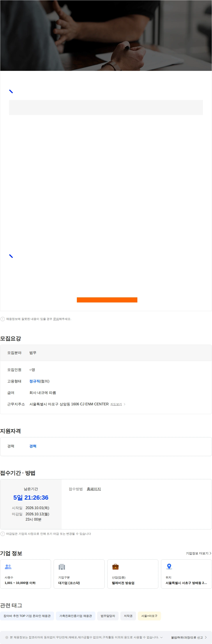Select the 1,001 ~ 10,000명 이하 card text
Viewport: 212px width, 644px height.
[x=20, y=583]
